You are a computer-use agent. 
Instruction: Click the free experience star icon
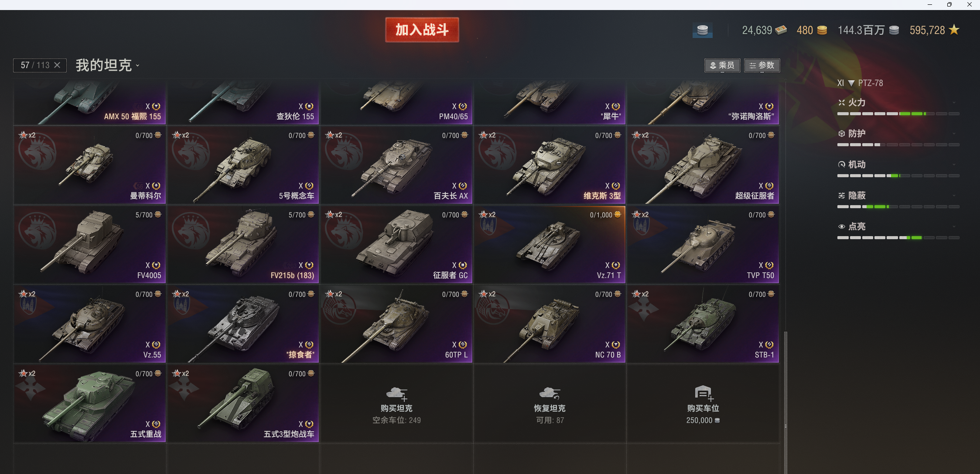[x=954, y=30]
